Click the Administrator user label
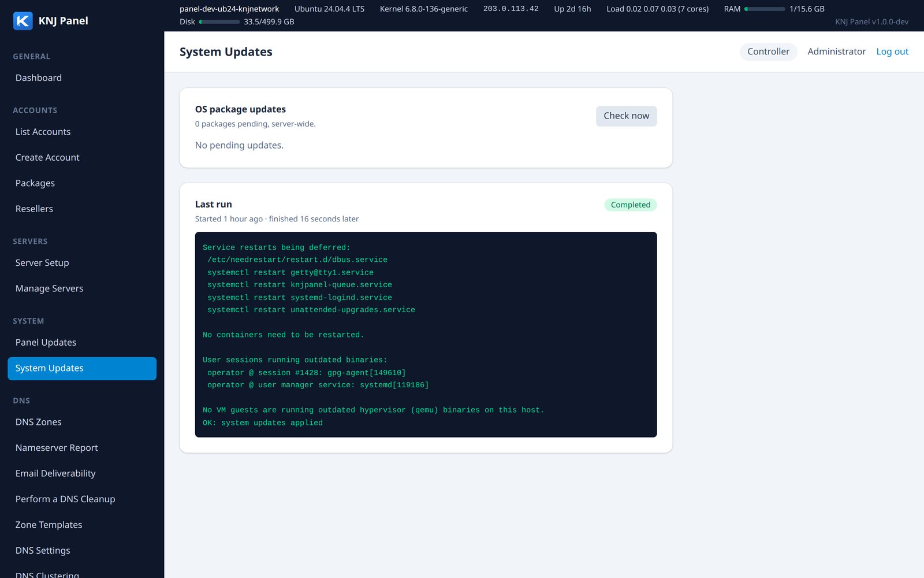The image size is (924, 578). tap(836, 51)
